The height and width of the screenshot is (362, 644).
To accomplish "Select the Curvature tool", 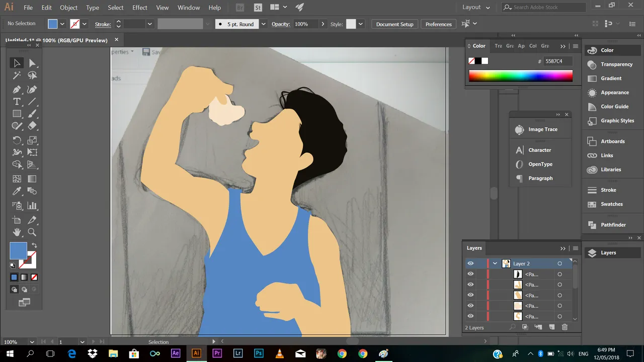I will 32,89.
